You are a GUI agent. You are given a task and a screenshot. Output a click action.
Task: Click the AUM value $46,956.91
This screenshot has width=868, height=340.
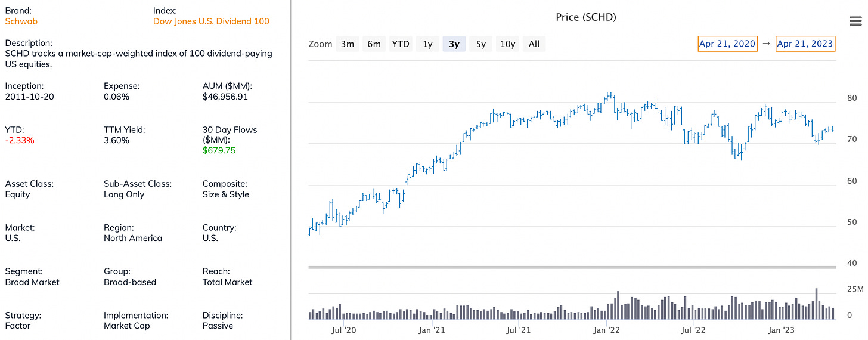pos(225,96)
